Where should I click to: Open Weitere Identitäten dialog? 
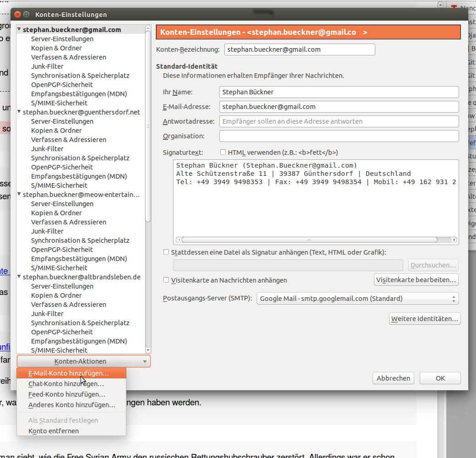coord(424,319)
